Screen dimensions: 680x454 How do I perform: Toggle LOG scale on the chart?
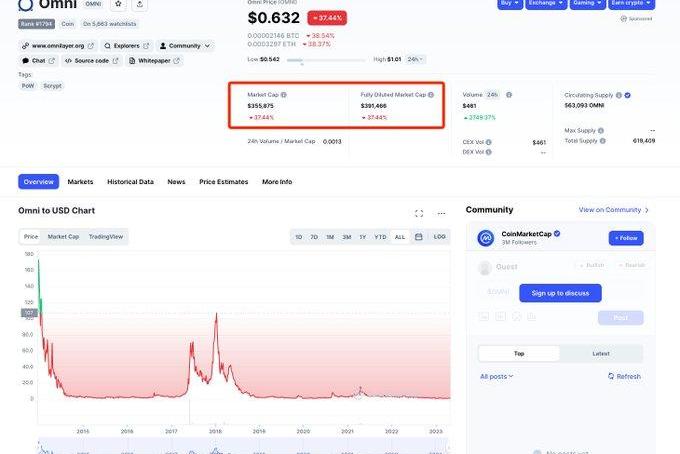pyautogui.click(x=439, y=237)
